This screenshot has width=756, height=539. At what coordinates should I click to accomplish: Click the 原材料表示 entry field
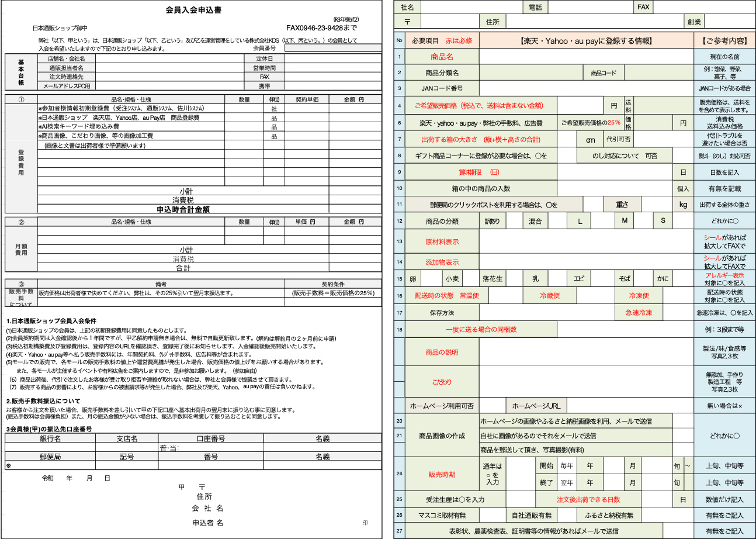click(587, 241)
